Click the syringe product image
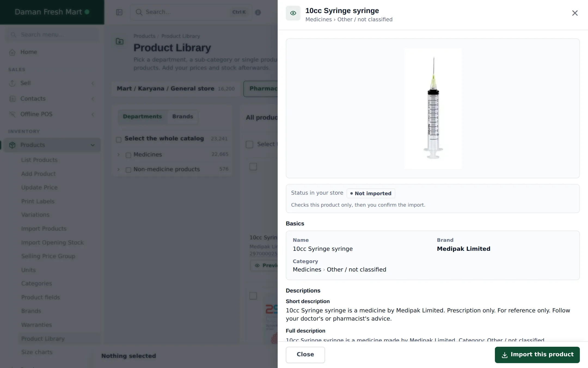The height and width of the screenshot is (368, 588). pyautogui.click(x=433, y=108)
